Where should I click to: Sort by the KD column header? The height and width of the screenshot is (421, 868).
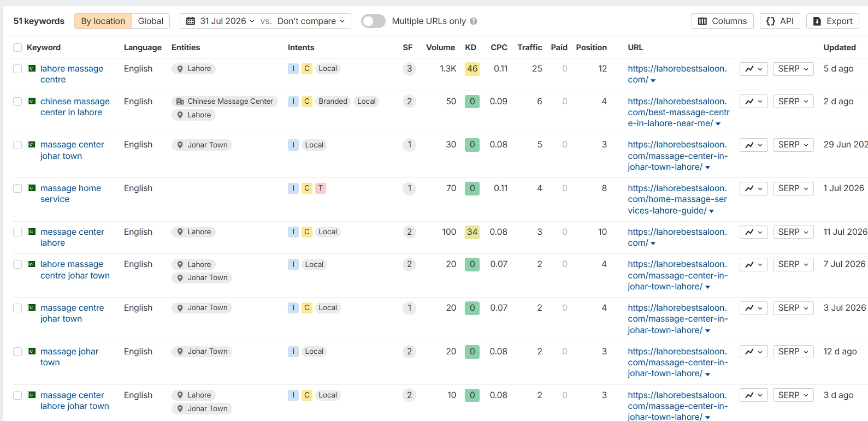470,48
